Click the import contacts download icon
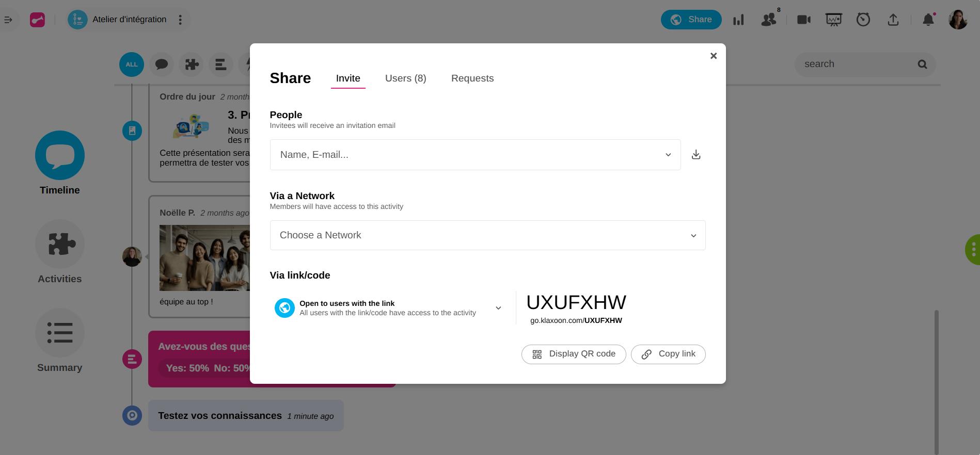Screen dimensions: 980x455 [x=696, y=155]
